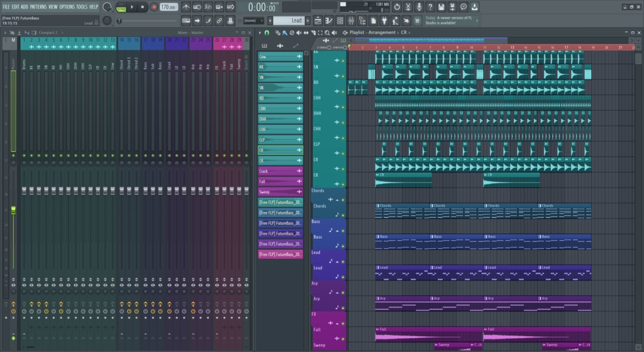Arm the red record button

click(154, 7)
